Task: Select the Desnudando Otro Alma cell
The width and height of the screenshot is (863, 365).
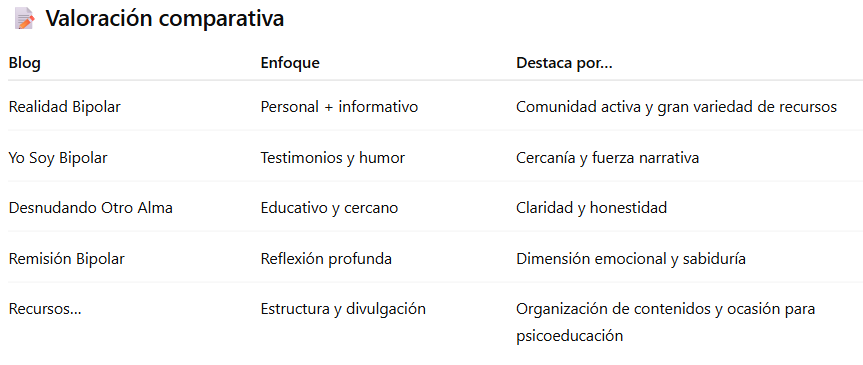Action: 91,208
